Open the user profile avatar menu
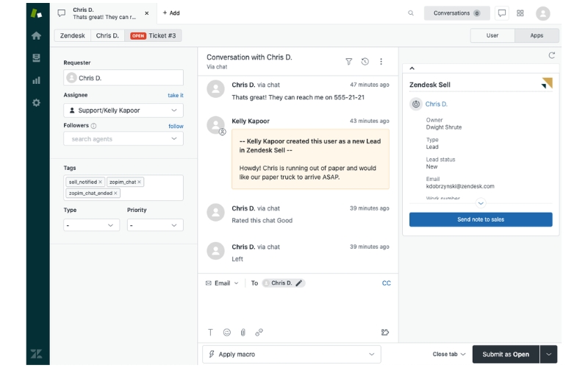 pyautogui.click(x=542, y=13)
